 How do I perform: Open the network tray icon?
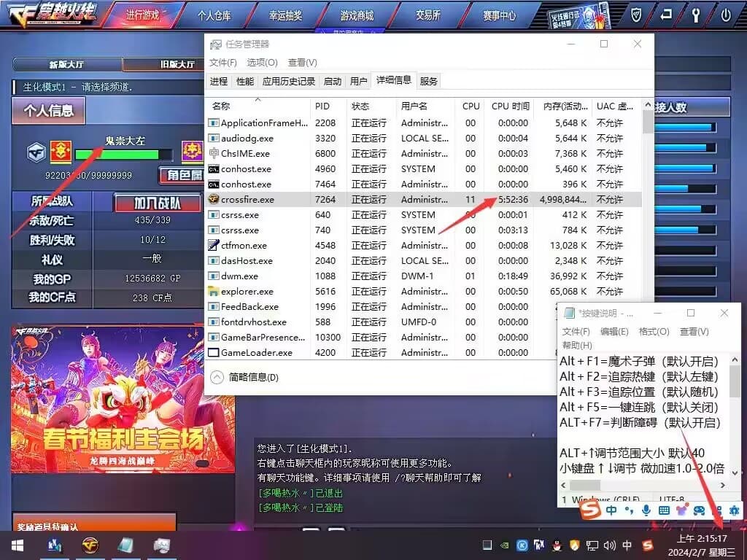tap(592, 545)
